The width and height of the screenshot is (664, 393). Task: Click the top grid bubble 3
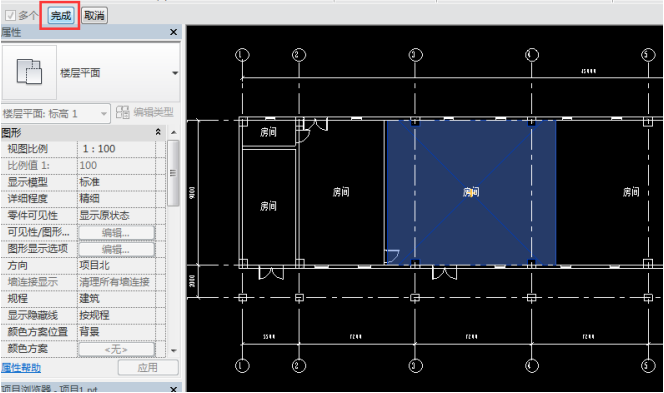(415, 55)
